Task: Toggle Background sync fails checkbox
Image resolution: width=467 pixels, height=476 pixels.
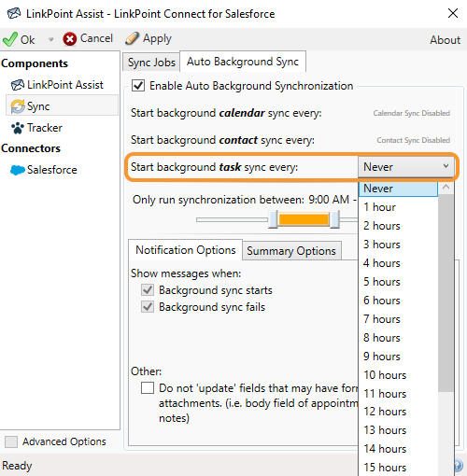Action: point(148,307)
